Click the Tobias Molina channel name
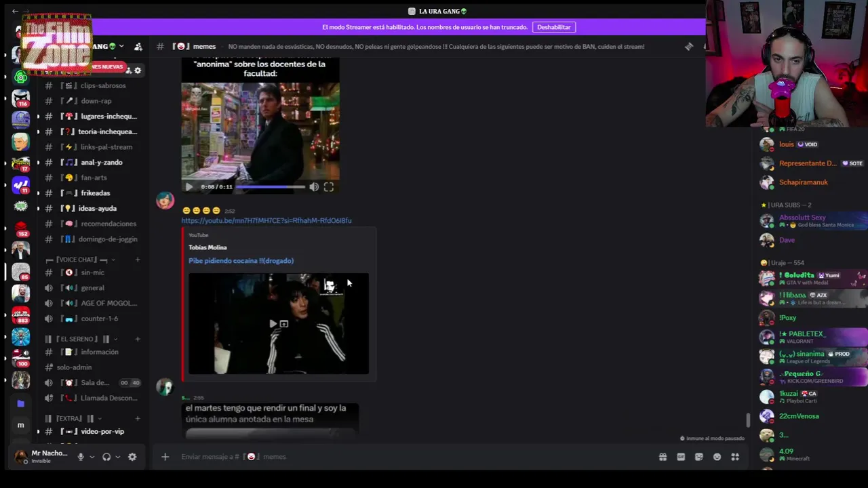The width and height of the screenshot is (868, 488). (x=208, y=247)
